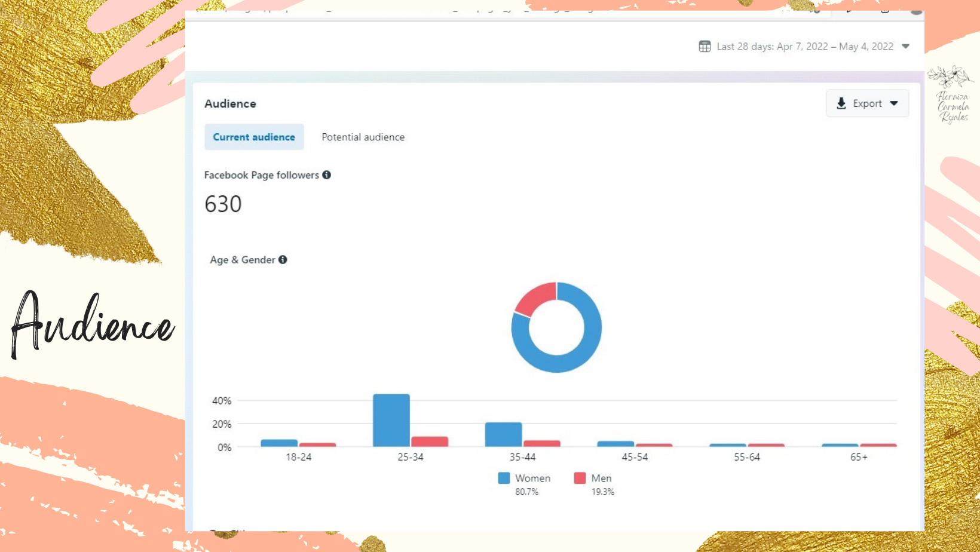Select the 'Last 28 days' date range text
The image size is (980, 552).
pos(805,47)
